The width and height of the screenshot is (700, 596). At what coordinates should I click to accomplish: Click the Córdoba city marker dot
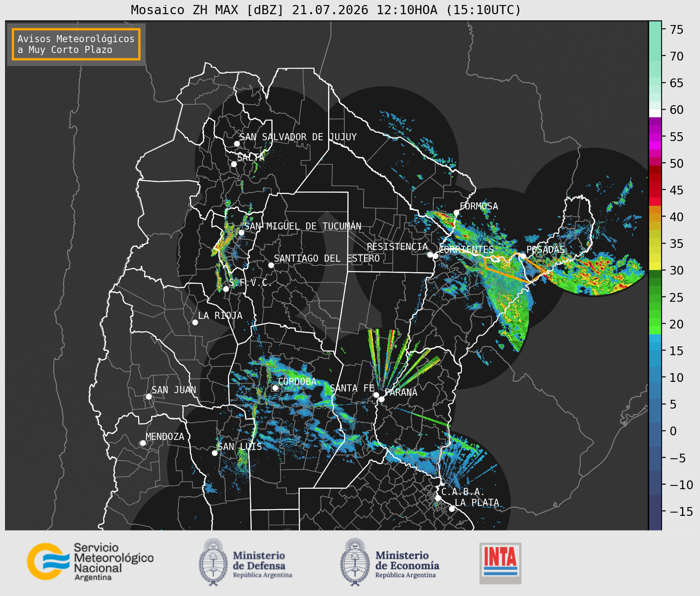(275, 388)
